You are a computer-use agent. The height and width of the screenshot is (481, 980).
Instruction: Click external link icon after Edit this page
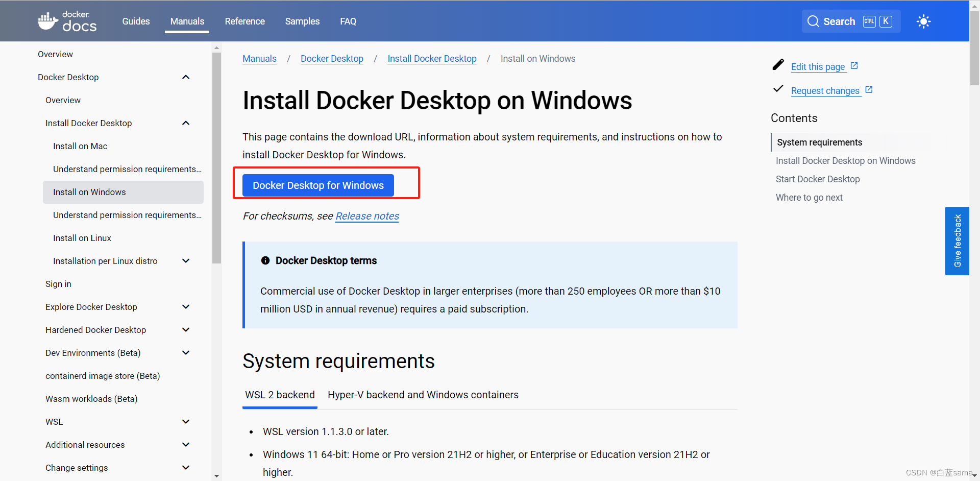(x=854, y=65)
